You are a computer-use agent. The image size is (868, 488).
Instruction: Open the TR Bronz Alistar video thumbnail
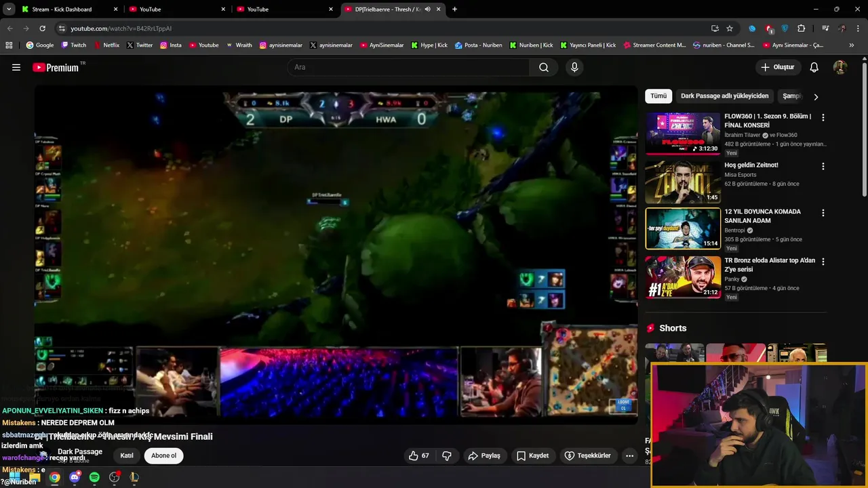coord(682,277)
